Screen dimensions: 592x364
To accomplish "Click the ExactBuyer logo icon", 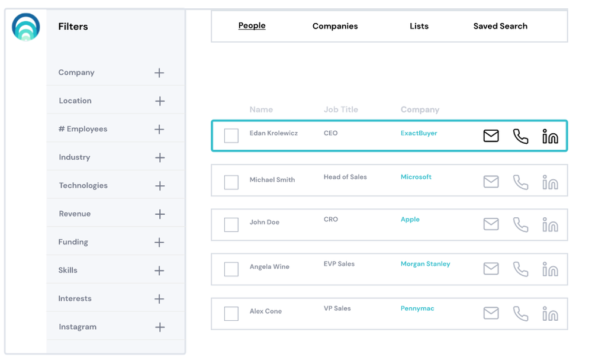I will 25,27.
